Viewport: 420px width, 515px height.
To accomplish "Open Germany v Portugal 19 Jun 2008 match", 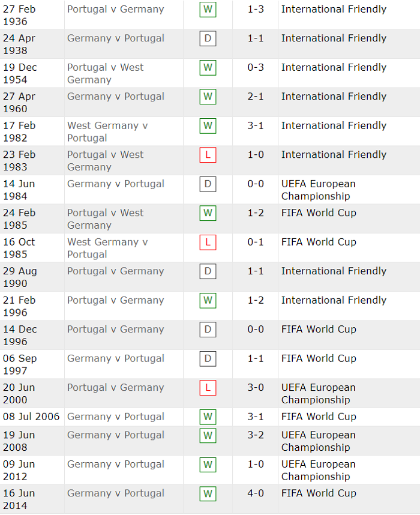I will [115, 435].
